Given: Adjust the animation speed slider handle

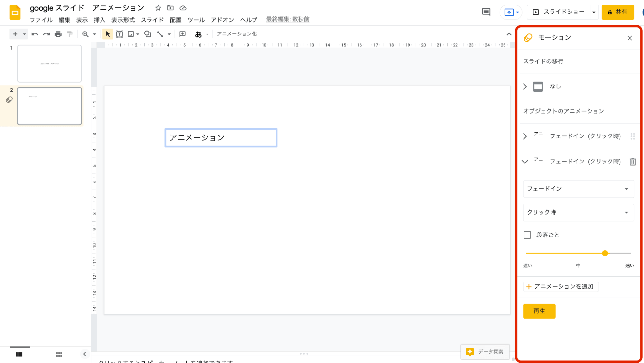Looking at the screenshot, I should [605, 253].
